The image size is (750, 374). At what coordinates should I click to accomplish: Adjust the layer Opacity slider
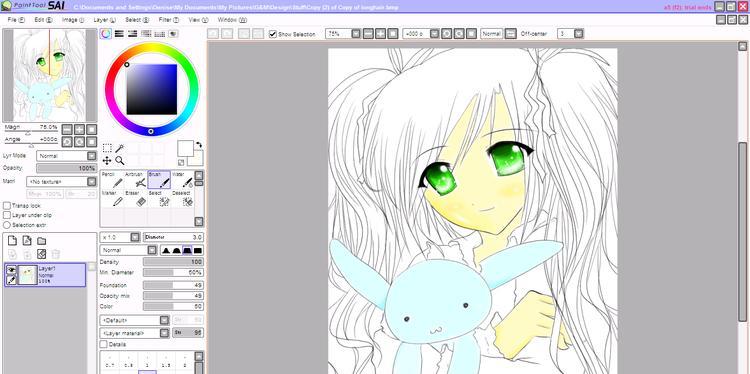point(66,168)
